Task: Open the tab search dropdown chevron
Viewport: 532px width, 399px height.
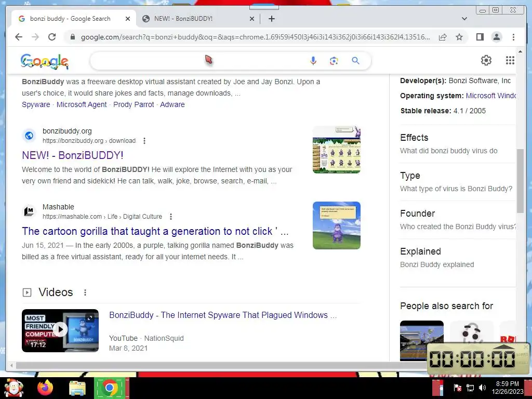Action: pos(464,19)
